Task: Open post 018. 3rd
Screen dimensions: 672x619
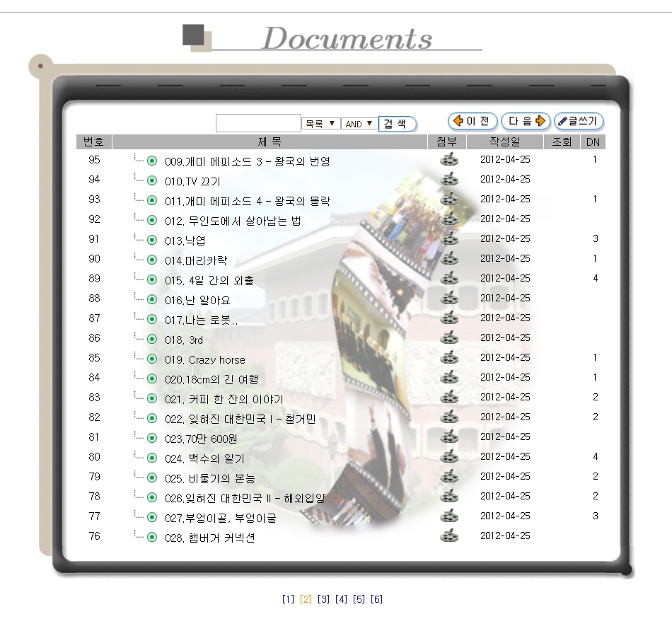Action: [x=184, y=340]
